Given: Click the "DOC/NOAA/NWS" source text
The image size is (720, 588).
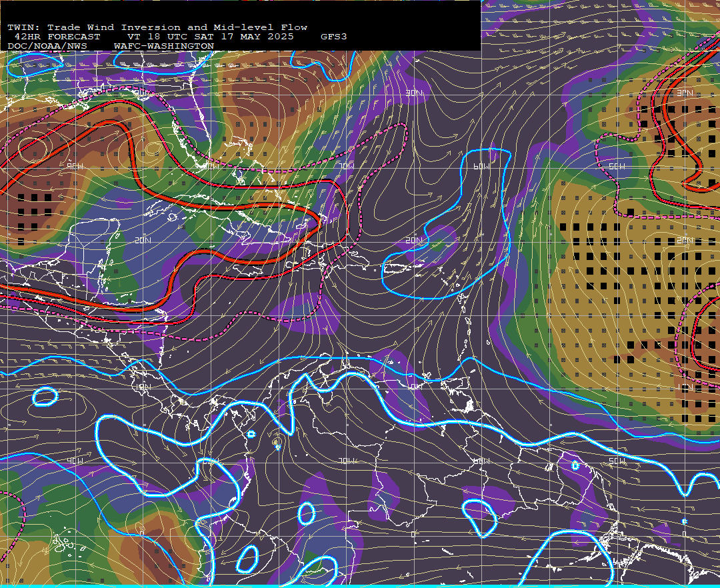Looking at the screenshot, I should click(x=47, y=47).
